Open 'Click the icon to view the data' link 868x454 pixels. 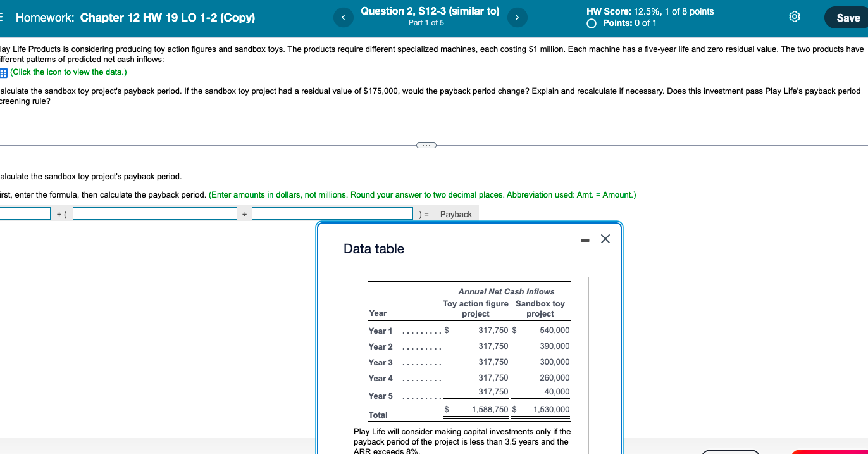[x=68, y=72]
